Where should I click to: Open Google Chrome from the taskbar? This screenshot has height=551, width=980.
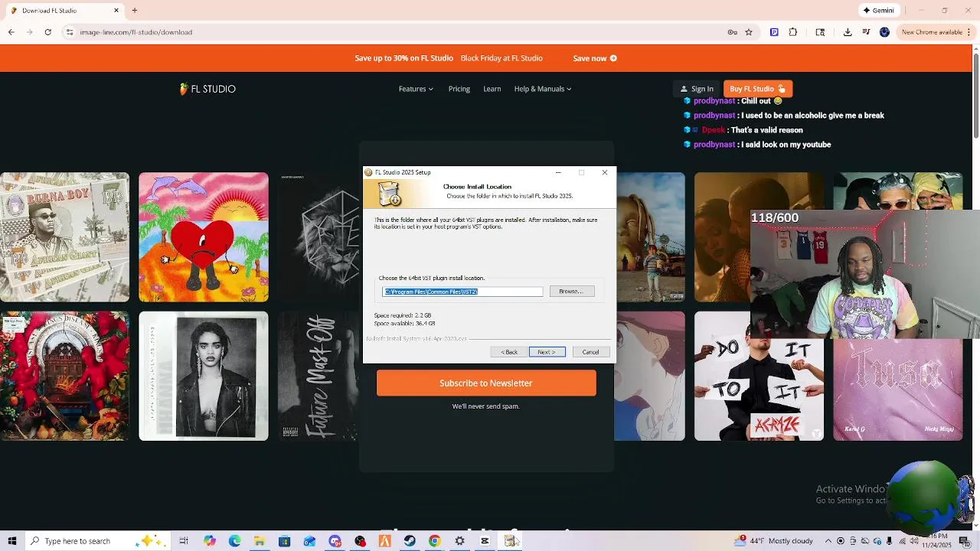tap(434, 541)
